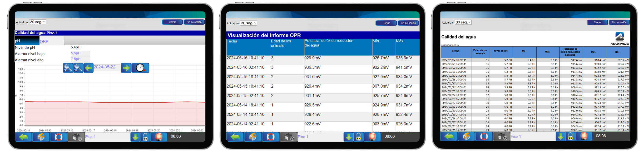The height and width of the screenshot is (153, 644).
Task: Open Actualizar 30 seg. dropdown in middle tablet
Action: [248, 23]
